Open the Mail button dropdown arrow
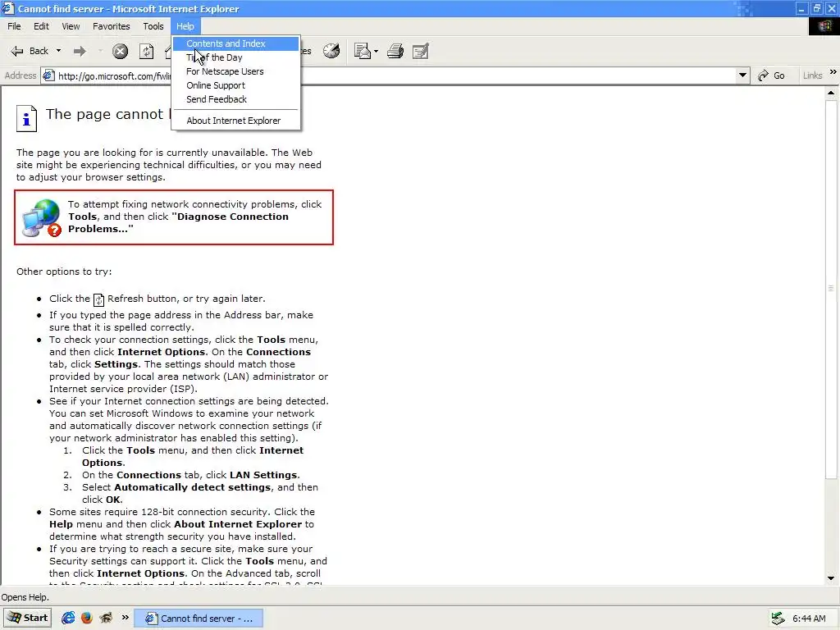The image size is (840, 630). click(376, 52)
